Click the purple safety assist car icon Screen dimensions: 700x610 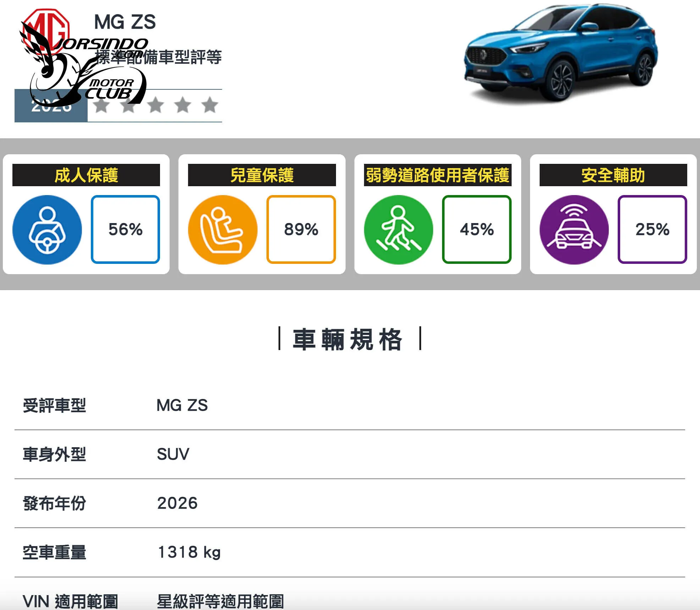[x=574, y=230]
